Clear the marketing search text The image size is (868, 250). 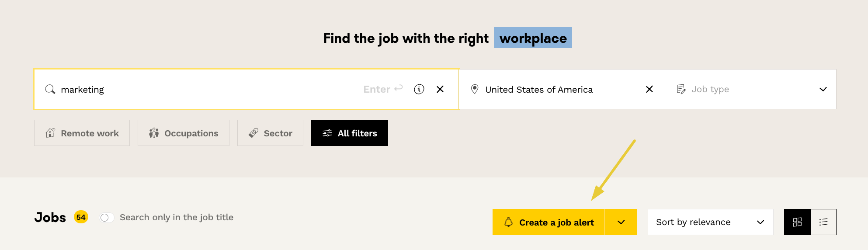440,89
